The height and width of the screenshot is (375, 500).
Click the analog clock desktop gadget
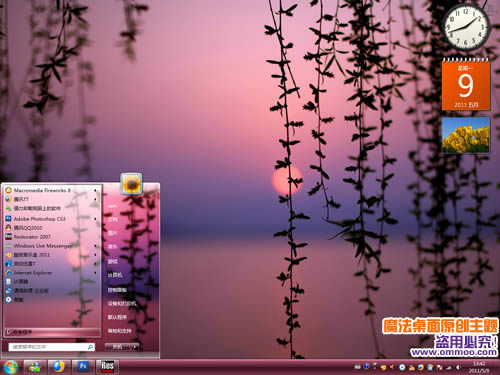click(466, 27)
